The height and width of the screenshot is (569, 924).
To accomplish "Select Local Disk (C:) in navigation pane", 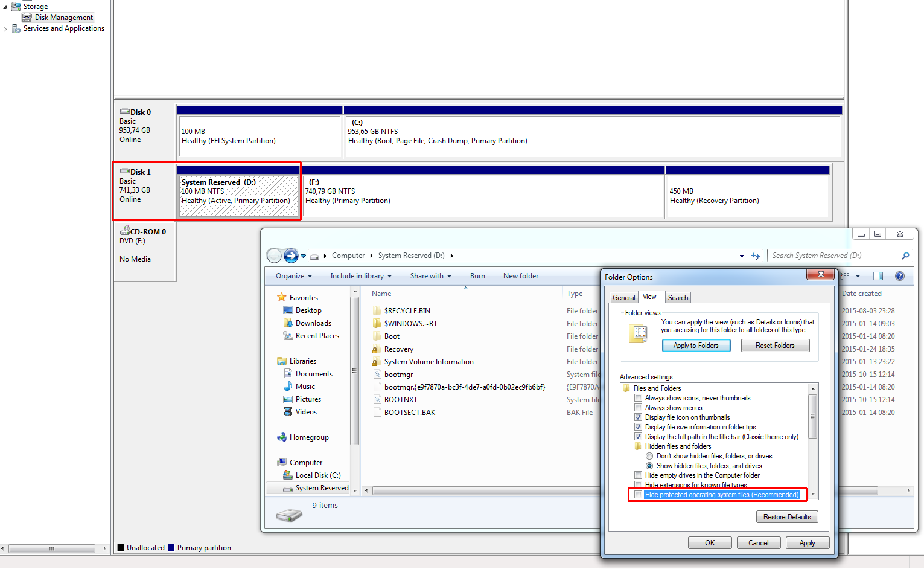I will pos(317,475).
